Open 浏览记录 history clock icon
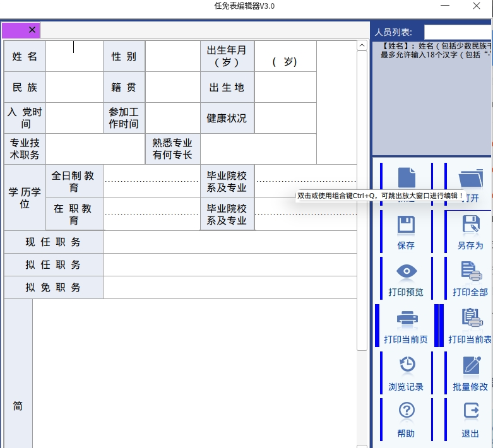Image resolution: width=493 pixels, height=448 pixels. coord(407,365)
